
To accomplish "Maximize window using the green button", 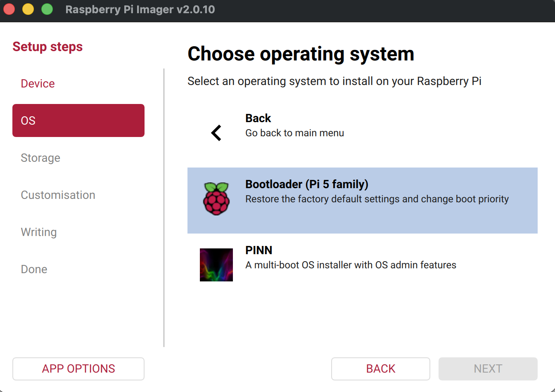I will (47, 9).
